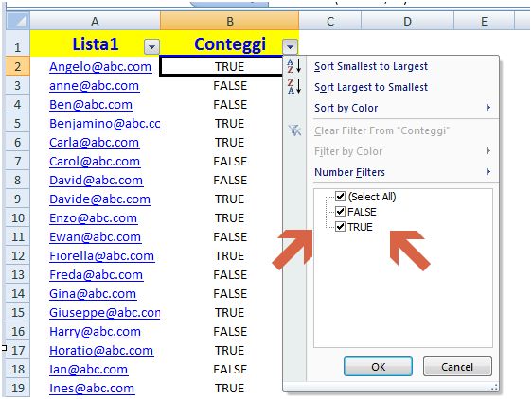Viewport: 532px width, 399px height.
Task: Open the Enzo@abc.com link
Action: pos(93,218)
